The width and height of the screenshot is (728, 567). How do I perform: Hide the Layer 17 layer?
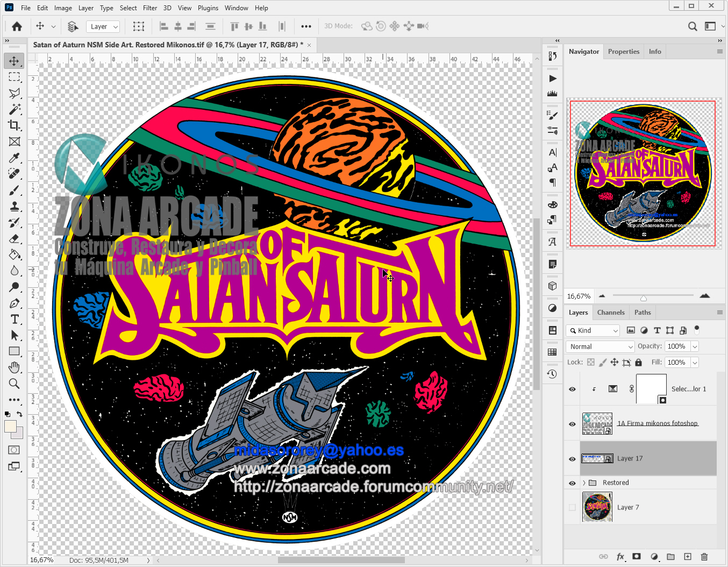tap(572, 459)
